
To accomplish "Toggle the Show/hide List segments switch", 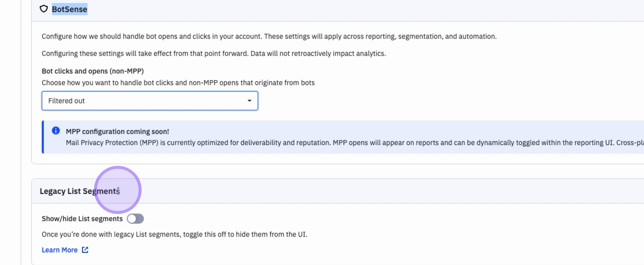I will tap(135, 219).
